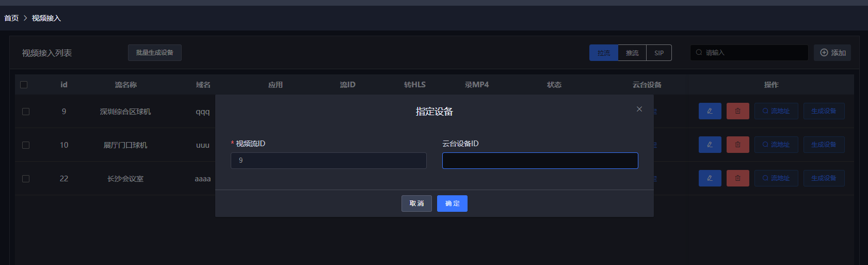The width and height of the screenshot is (868, 265).
Task: Click the delete icon for row 9
Action: tap(737, 111)
